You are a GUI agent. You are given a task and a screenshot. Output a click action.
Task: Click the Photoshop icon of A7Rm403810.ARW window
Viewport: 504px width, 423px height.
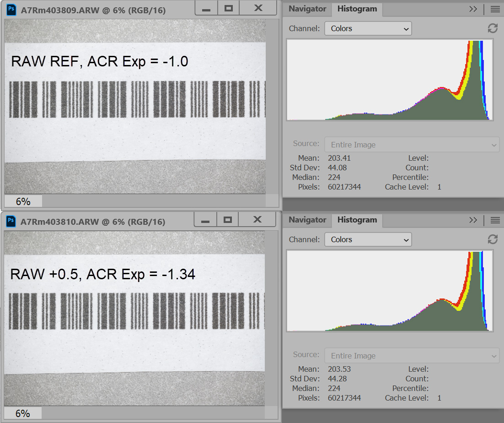click(11, 221)
